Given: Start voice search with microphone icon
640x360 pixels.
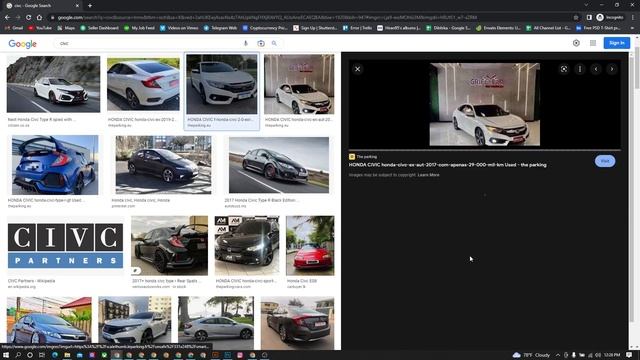Looking at the screenshot, I should click(245, 43).
